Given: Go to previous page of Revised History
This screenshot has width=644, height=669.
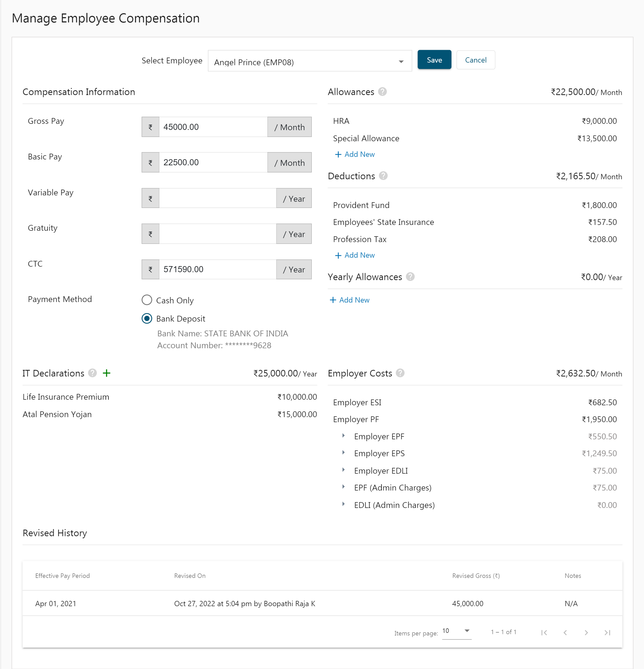Looking at the screenshot, I should [x=565, y=633].
